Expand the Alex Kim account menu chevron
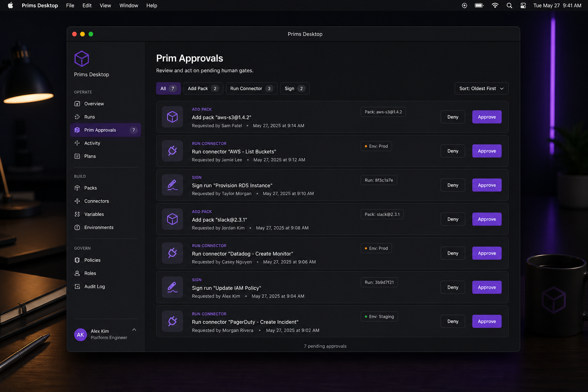 click(x=134, y=330)
